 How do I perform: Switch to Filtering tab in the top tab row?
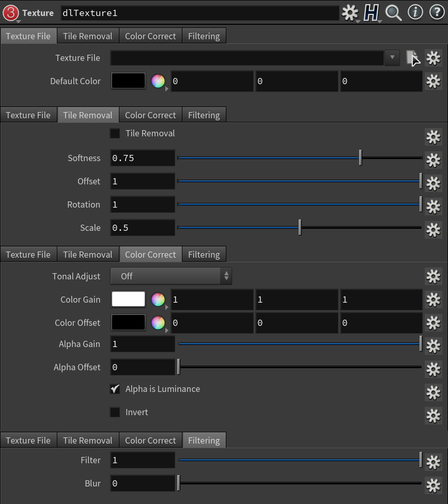coord(204,36)
